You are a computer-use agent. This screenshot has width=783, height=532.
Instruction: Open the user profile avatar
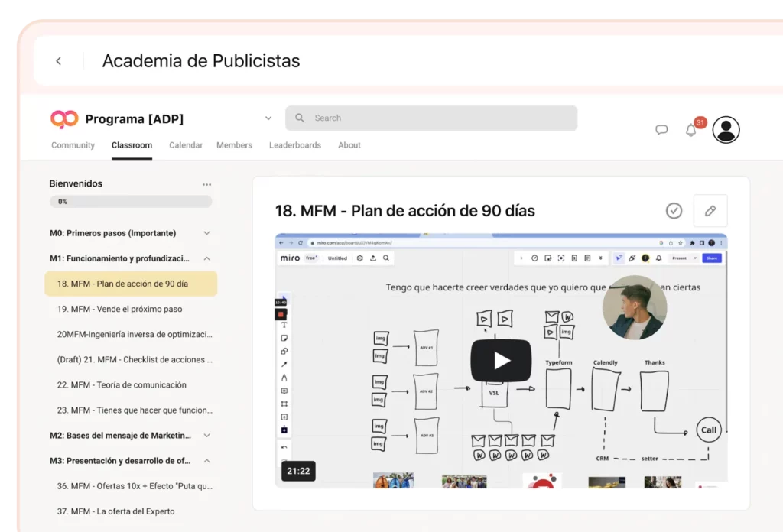click(726, 130)
